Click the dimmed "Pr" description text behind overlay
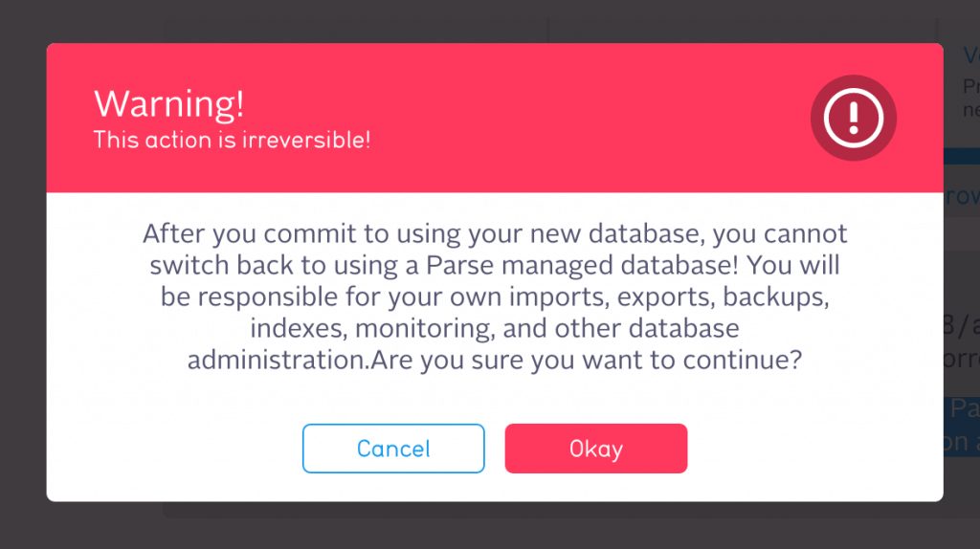The width and height of the screenshot is (980, 549). (x=971, y=85)
